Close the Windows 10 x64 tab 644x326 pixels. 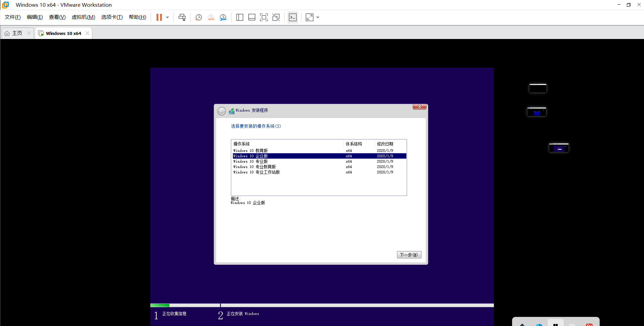click(87, 33)
